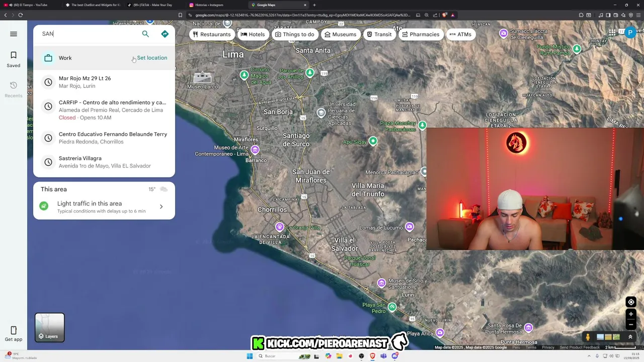Open the Google Maps hamburger menu
Screen dimensions: 644x362
click(14, 34)
